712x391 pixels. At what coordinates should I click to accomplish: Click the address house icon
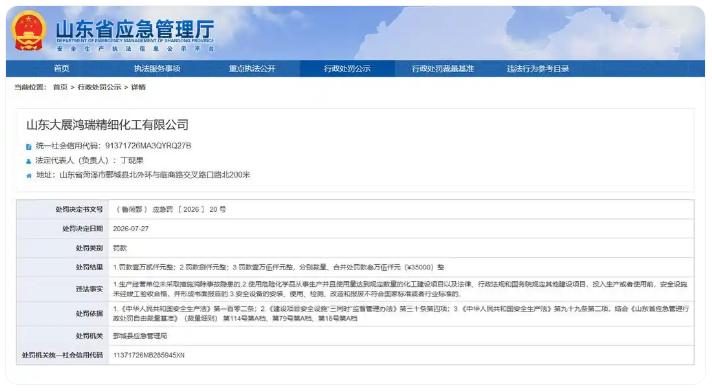pyautogui.click(x=29, y=176)
